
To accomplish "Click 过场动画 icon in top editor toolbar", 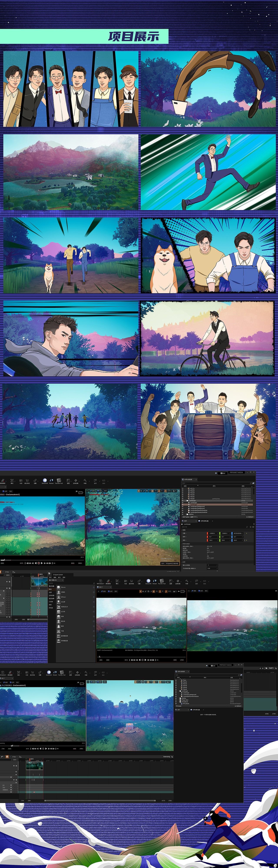I will tap(76, 480).
